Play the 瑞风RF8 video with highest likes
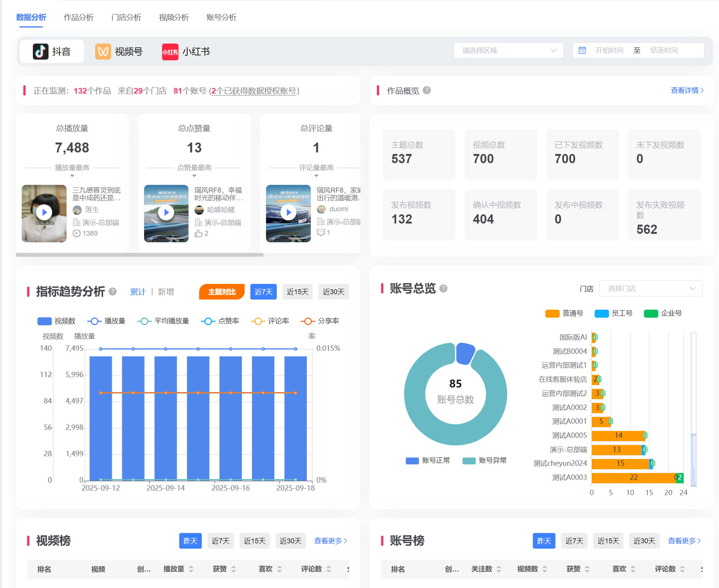Viewport: 719px width, 588px height. tap(166, 212)
